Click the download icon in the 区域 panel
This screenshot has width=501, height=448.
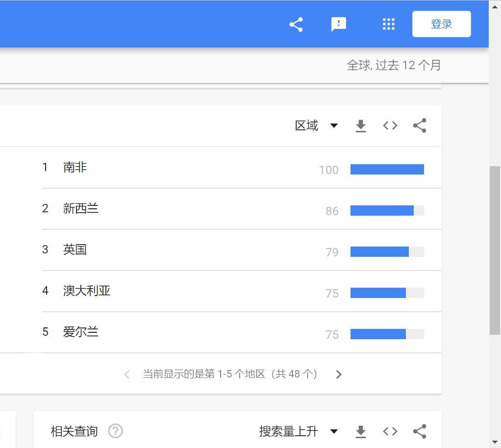click(361, 125)
